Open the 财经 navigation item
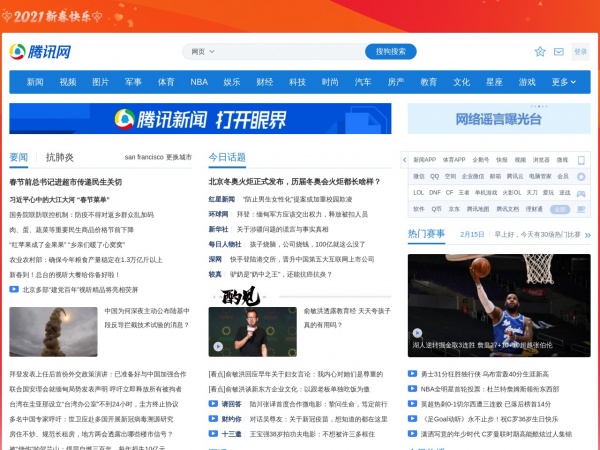 264,82
